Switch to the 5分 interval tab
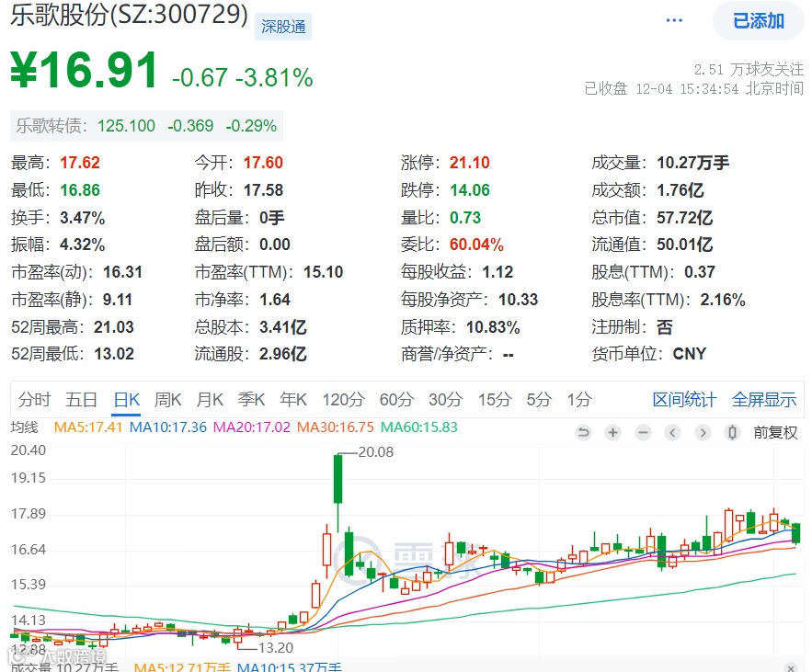The height and width of the screenshot is (672, 812). point(539,400)
